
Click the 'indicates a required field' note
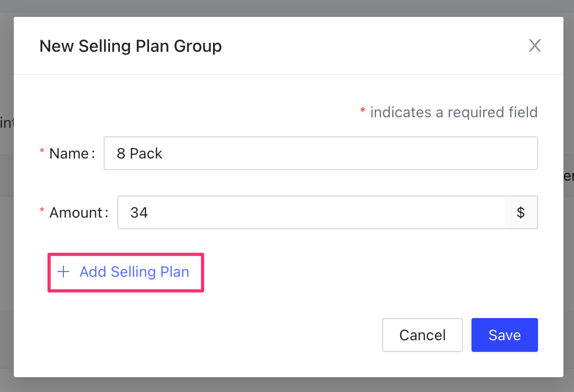point(453,113)
